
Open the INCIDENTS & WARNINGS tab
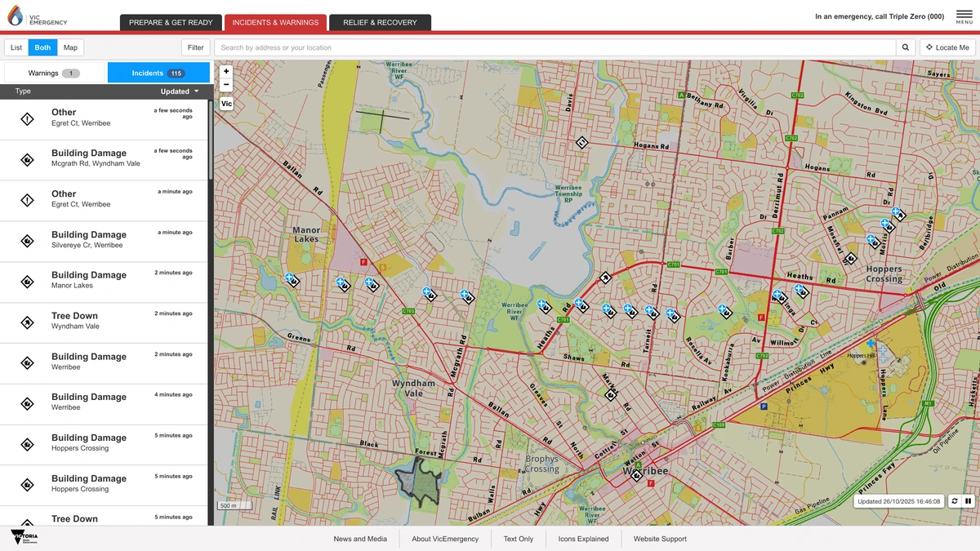pyautogui.click(x=275, y=22)
